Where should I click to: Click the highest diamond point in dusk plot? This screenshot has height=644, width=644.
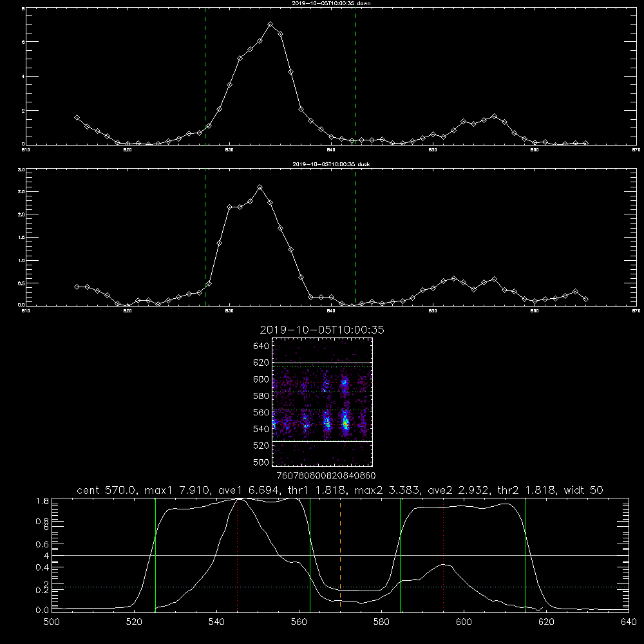(260, 187)
